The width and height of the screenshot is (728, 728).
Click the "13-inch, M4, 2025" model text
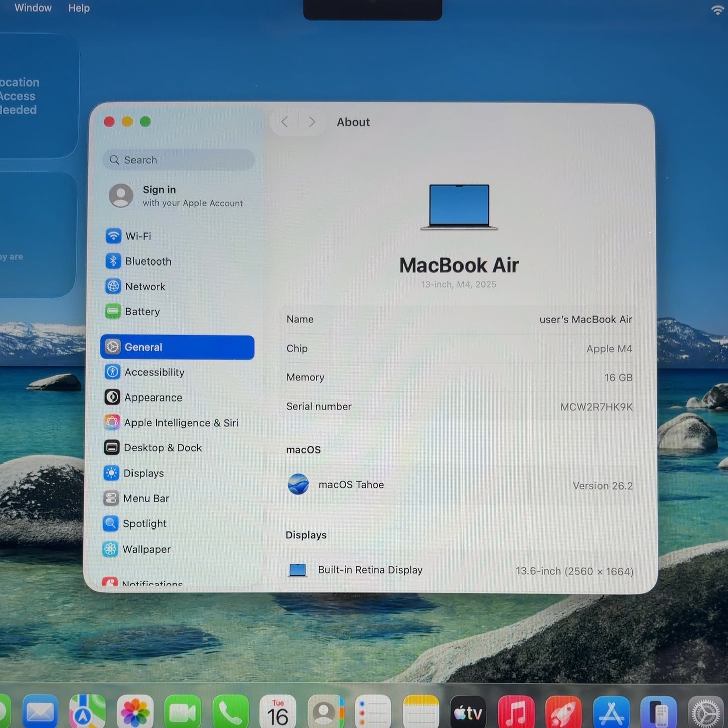click(x=458, y=284)
